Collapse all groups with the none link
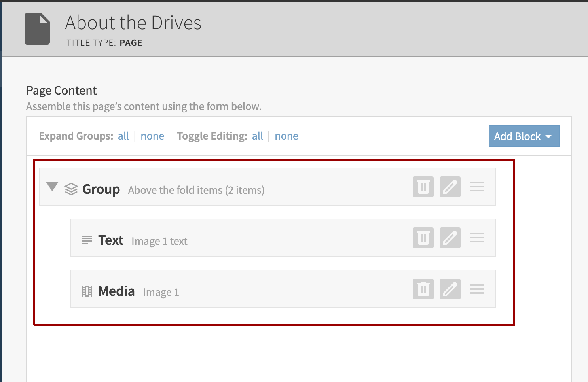This screenshot has width=588, height=382. [x=152, y=136]
